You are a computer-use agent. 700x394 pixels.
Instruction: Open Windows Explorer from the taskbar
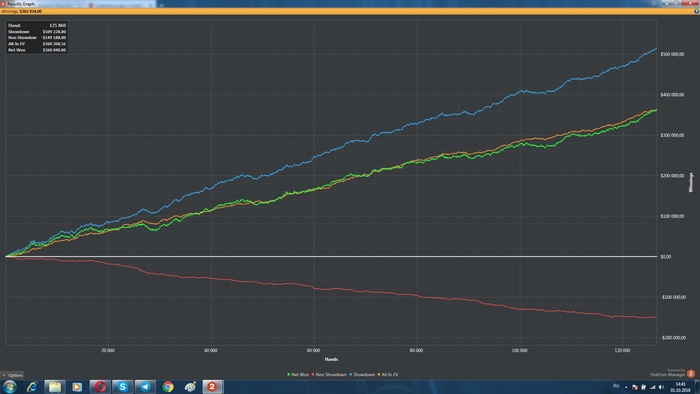click(55, 387)
